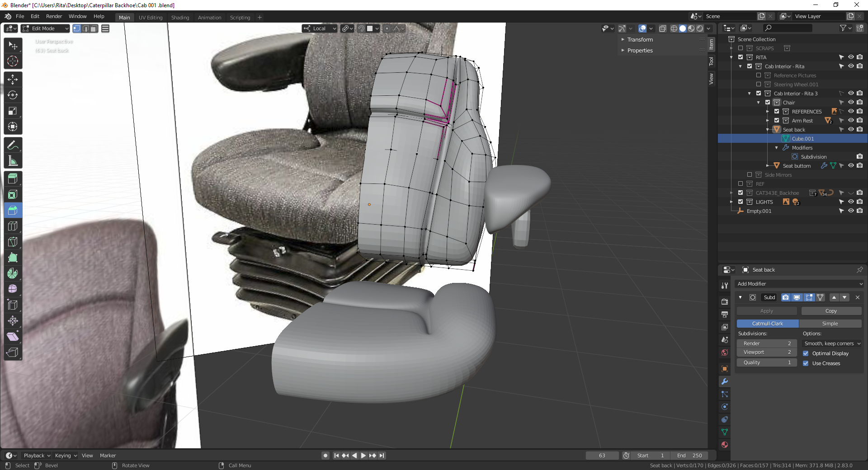
Task: Remove the Subdivision modifier
Action: coord(858,297)
